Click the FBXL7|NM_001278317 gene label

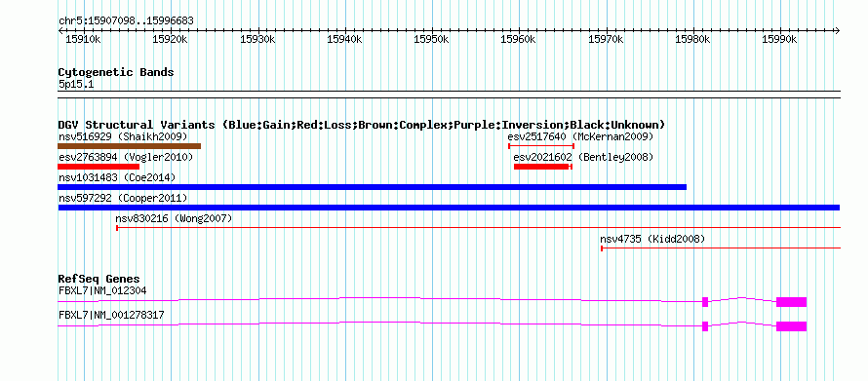pyautogui.click(x=111, y=315)
